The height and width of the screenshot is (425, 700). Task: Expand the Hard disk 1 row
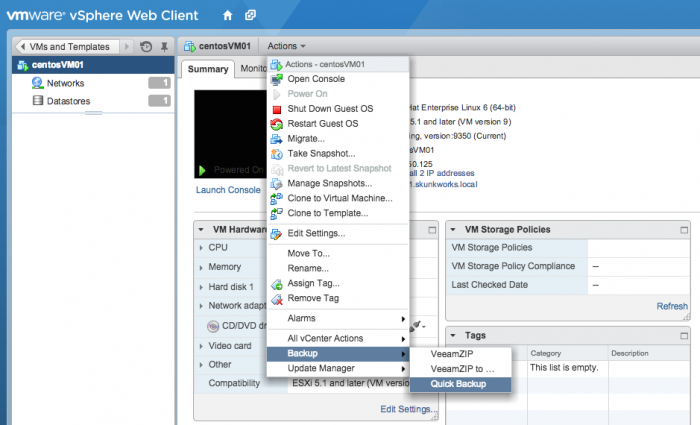point(201,288)
